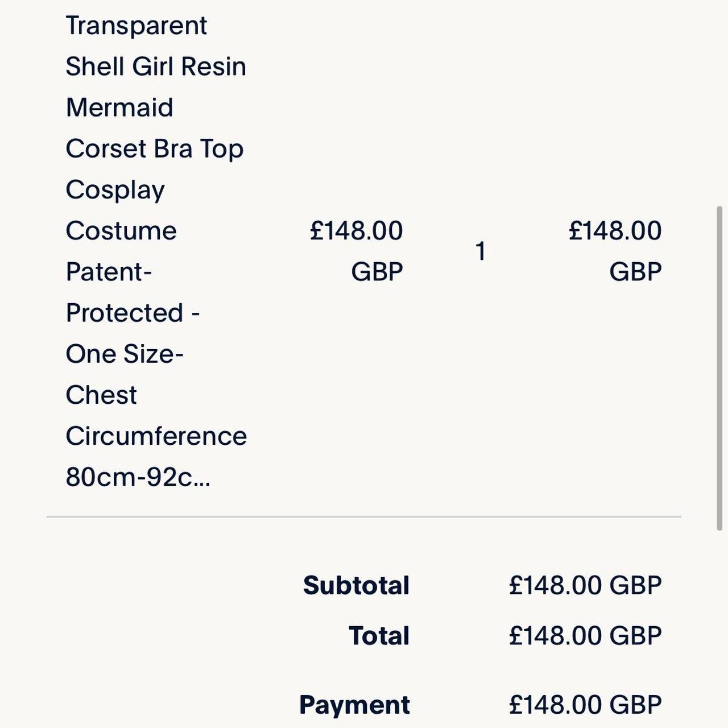Click the truncated text '80cm-92c…'
Viewport: 728px width, 728px height.
tap(138, 477)
